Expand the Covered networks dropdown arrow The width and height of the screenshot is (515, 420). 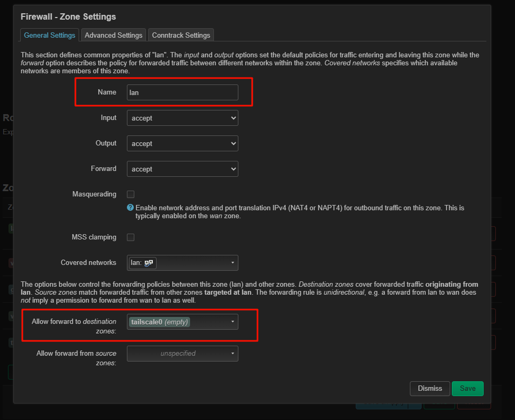(233, 263)
